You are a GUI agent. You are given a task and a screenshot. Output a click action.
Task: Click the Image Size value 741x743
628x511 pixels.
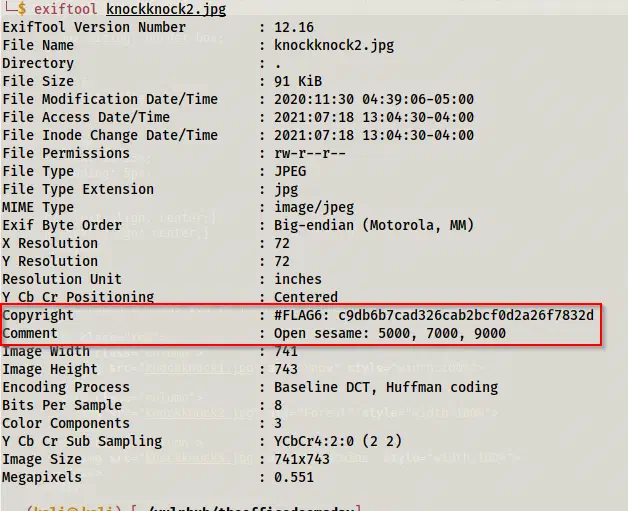[x=302, y=459]
